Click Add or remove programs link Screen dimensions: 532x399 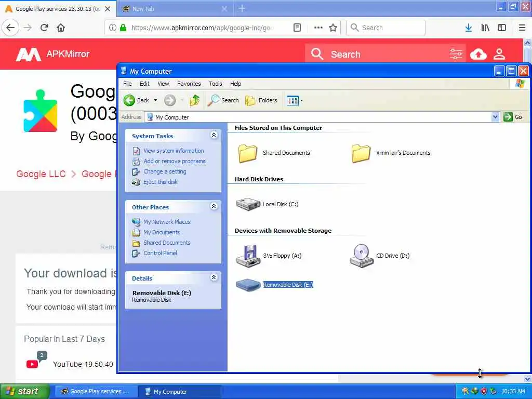tap(175, 161)
